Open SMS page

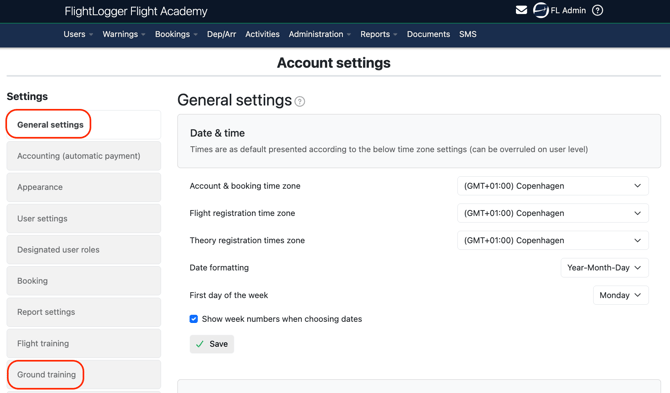[468, 34]
